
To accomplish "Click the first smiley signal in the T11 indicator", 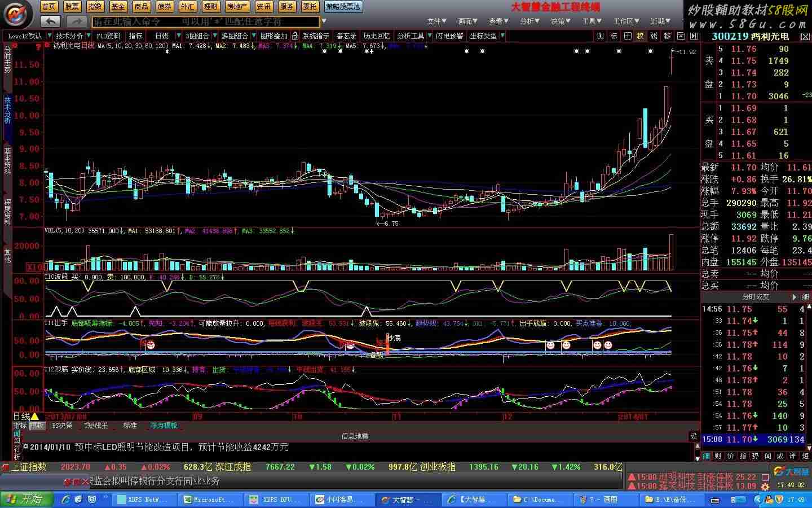I will (151, 345).
